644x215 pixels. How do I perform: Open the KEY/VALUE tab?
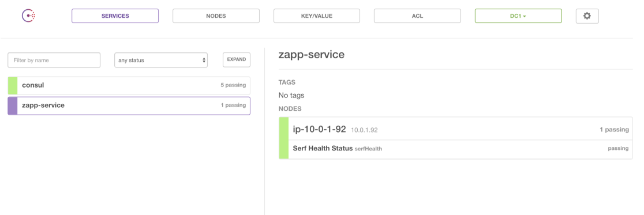pyautogui.click(x=317, y=16)
